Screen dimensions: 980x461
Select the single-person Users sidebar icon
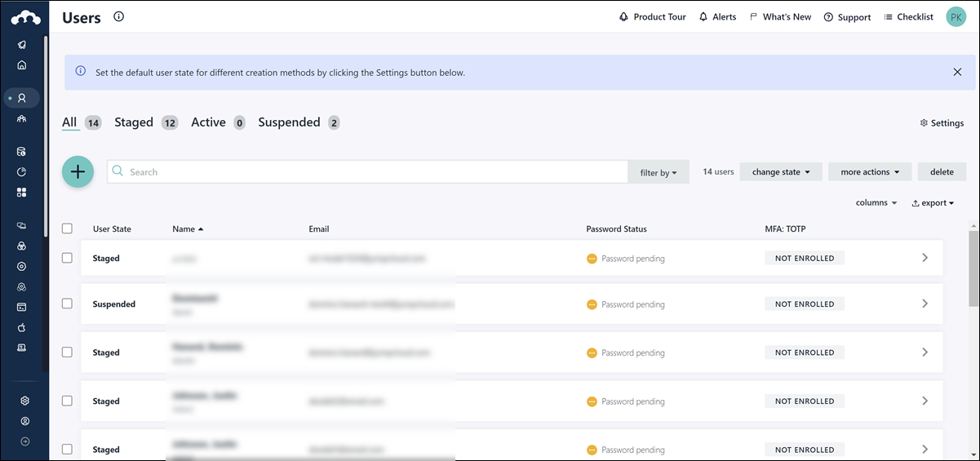click(x=22, y=98)
